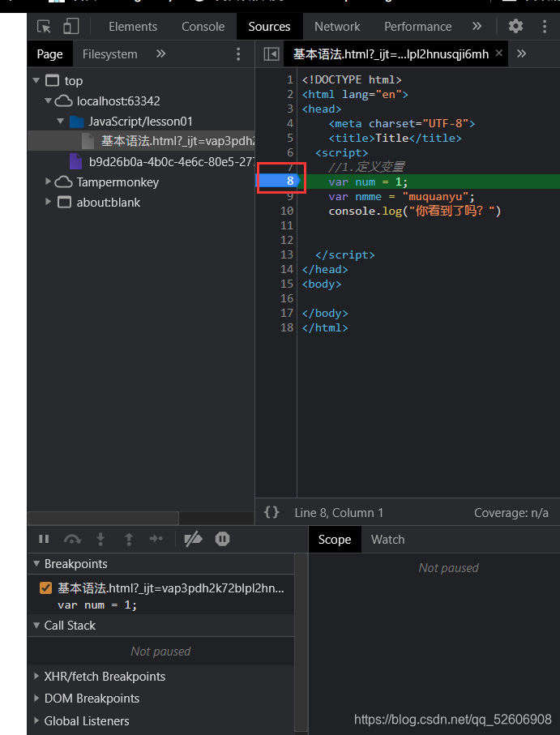Step into next function call icon
This screenshot has height=735, width=560.
100,539
